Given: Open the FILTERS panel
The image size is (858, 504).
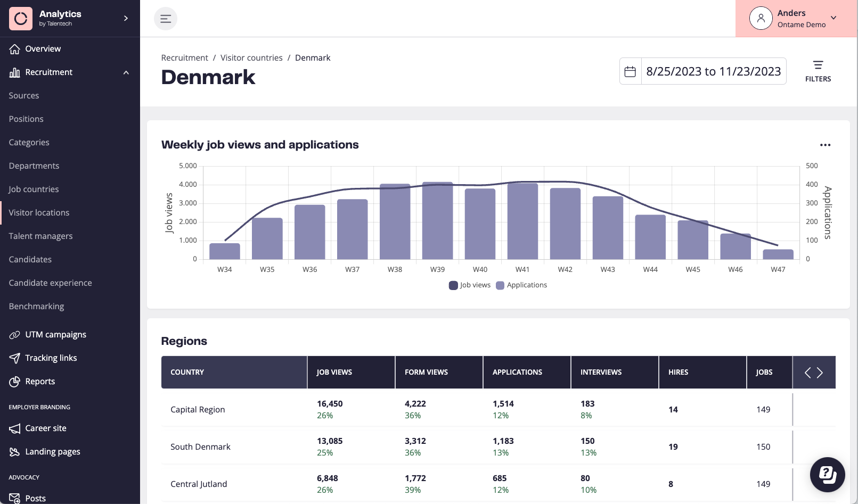Looking at the screenshot, I should click(x=818, y=71).
